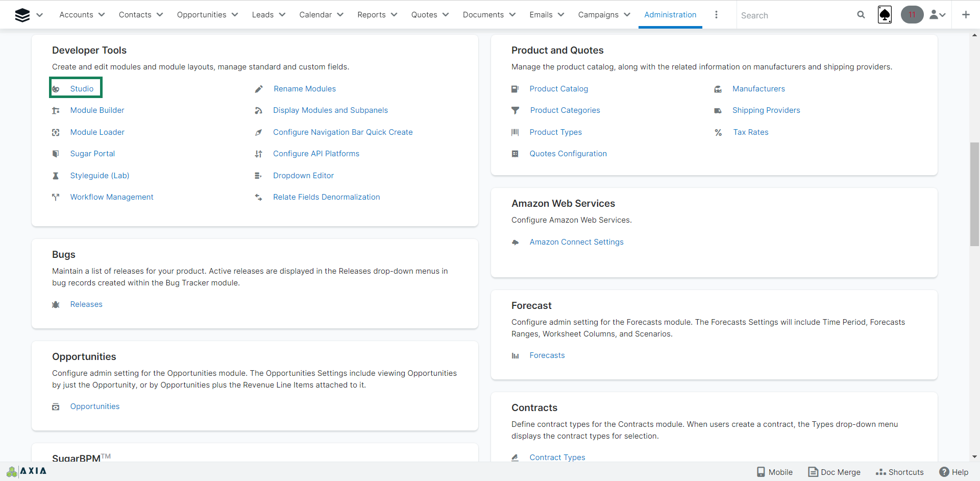The height and width of the screenshot is (481, 980).
Task: Click the Tax Rates percent icon
Action: [x=718, y=132]
